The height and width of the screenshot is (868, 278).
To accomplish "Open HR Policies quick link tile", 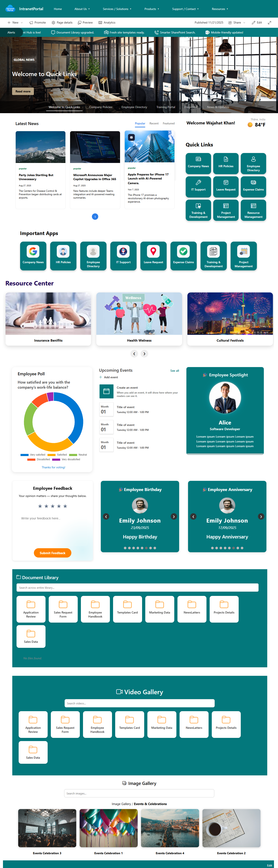I will (226, 163).
